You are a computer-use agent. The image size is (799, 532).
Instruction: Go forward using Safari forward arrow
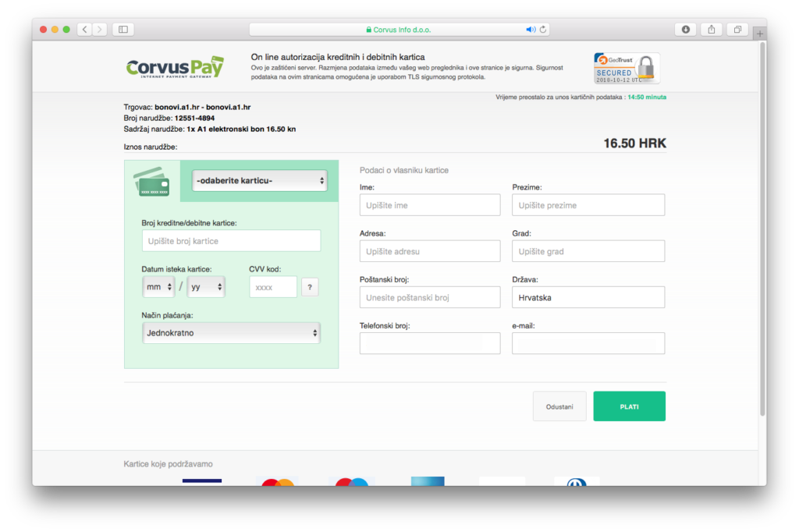coord(100,30)
